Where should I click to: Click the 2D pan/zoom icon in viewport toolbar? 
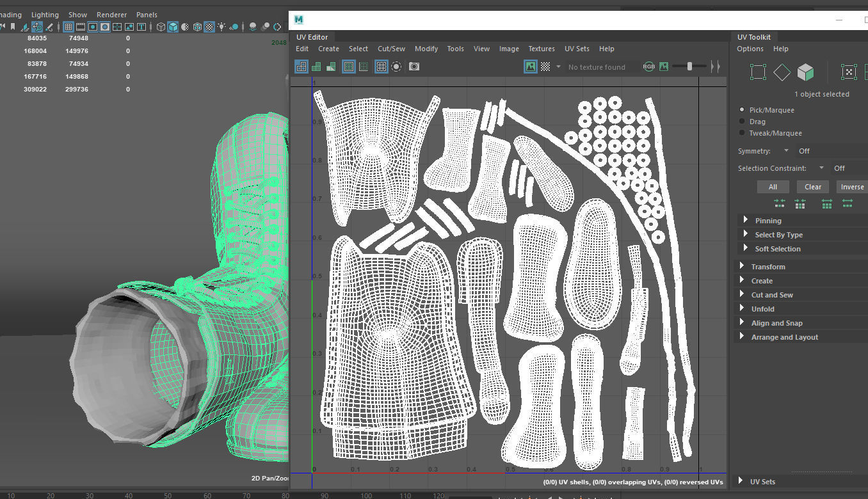37,27
